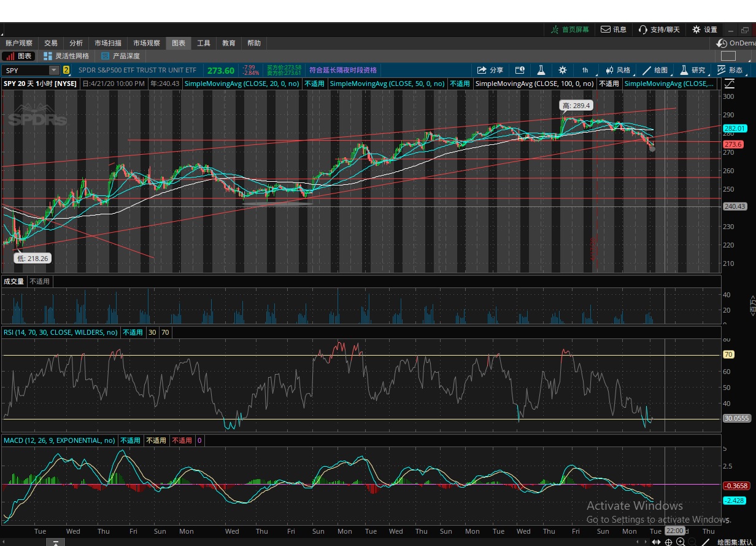756x546 pixels.
Task: Expand the 风格 style dropdown
Action: [x=617, y=70]
